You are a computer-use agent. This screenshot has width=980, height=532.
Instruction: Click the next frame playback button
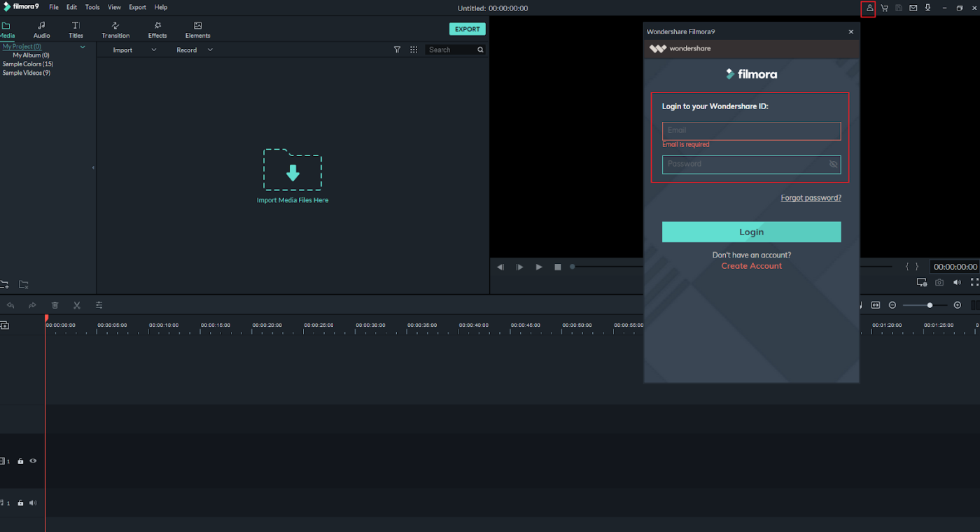[x=519, y=267]
